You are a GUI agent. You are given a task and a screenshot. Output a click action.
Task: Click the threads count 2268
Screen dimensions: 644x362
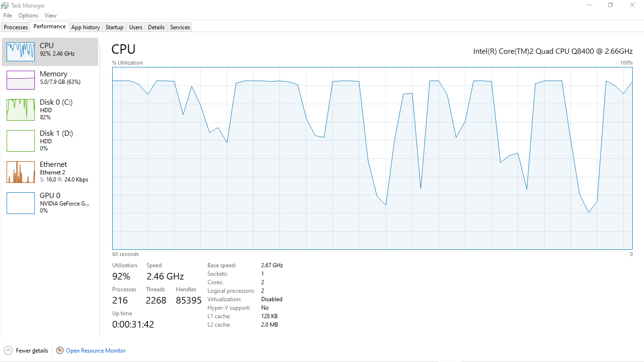pos(156,300)
